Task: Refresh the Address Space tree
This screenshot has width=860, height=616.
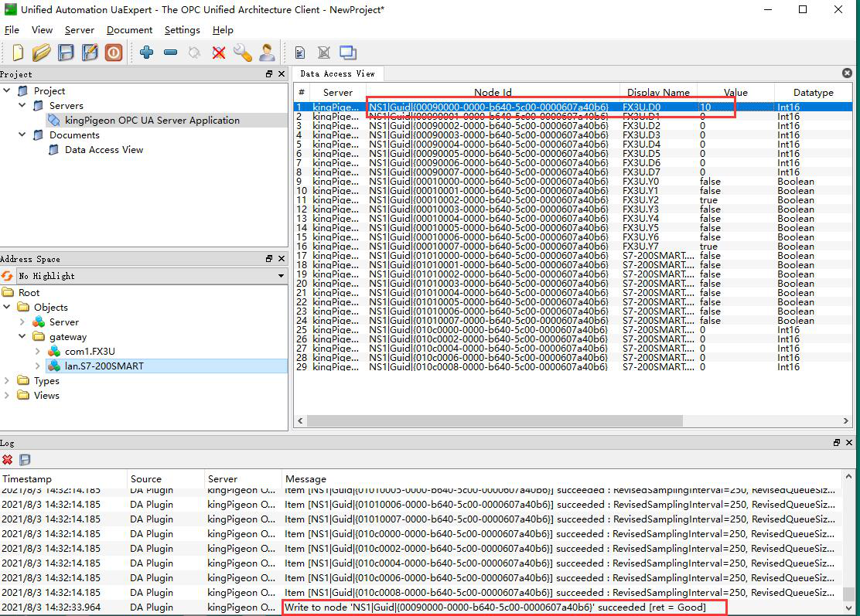Action: pyautogui.click(x=8, y=276)
